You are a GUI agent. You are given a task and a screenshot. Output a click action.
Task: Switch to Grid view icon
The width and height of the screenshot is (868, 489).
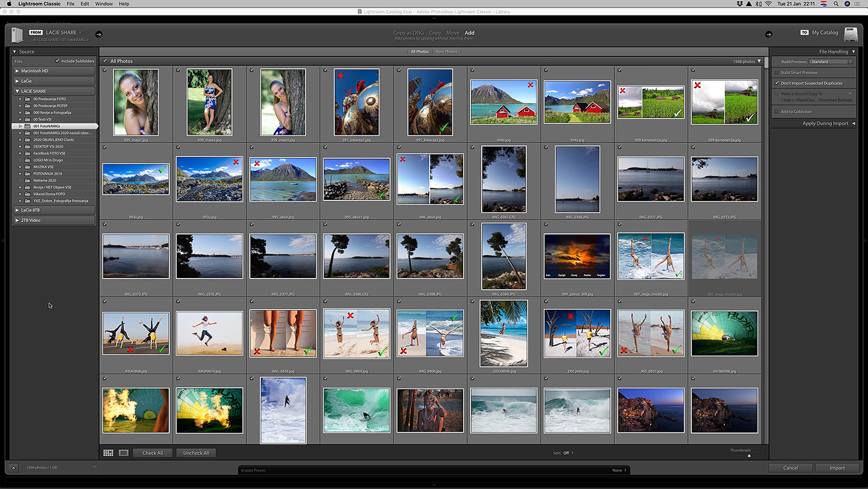[x=108, y=453]
